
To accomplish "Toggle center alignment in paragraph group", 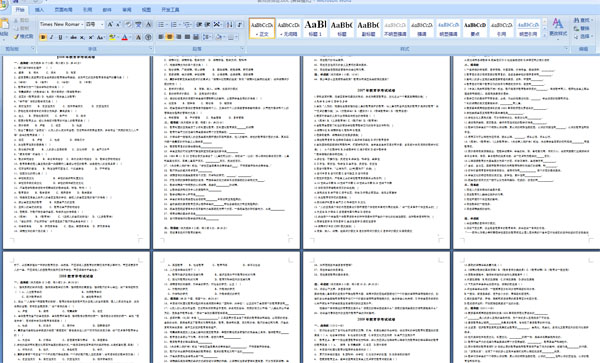I will (x=170, y=37).
